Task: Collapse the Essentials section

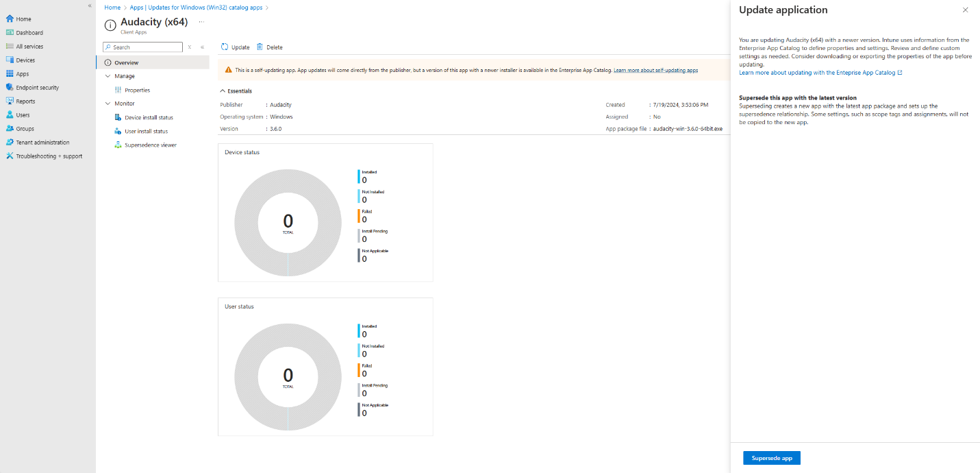Action: [223, 90]
